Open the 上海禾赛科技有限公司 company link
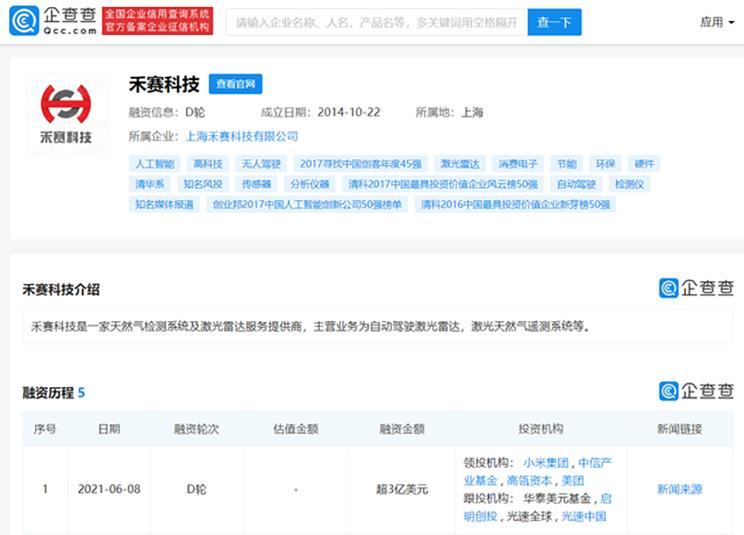 point(242,137)
